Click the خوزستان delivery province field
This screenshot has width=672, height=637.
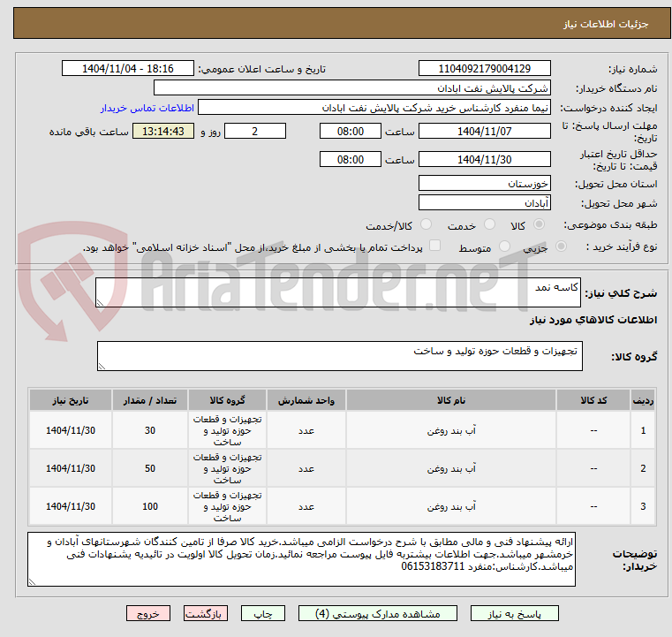pos(484,184)
